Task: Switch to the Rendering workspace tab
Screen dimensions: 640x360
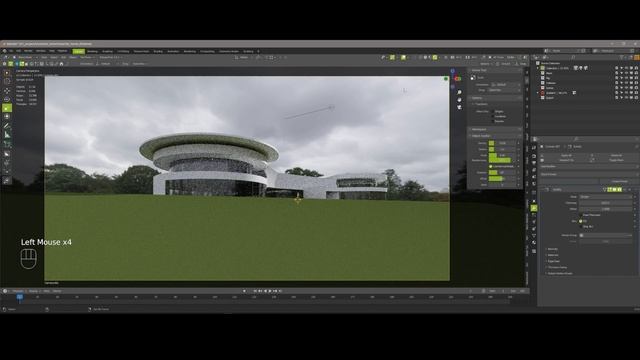Action: click(x=189, y=51)
